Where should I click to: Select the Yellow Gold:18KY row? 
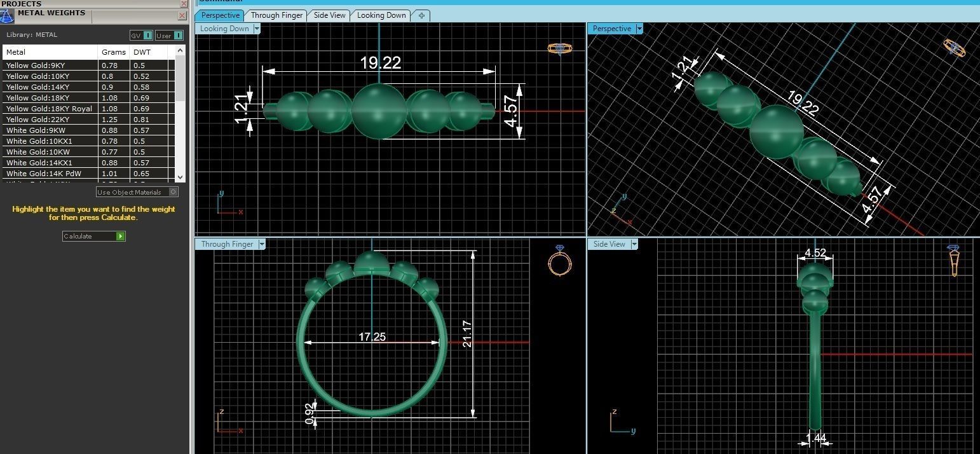pos(89,98)
